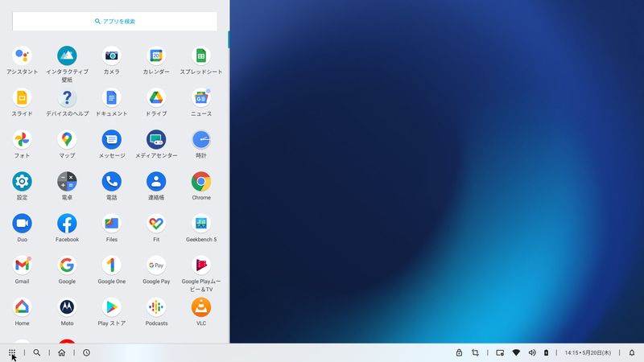Click the app search field
The image size is (644, 362).
(114, 22)
